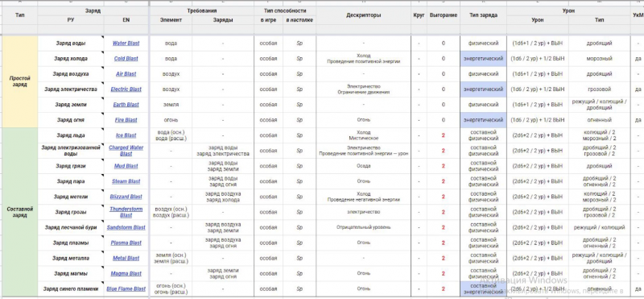Select the 'в игре' sub-header cell

268,19
